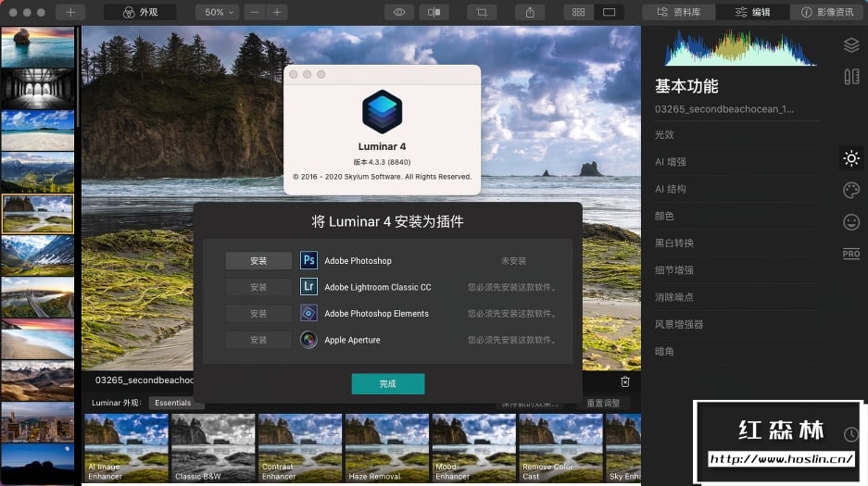Viewport: 868px width, 486px height.
Task: Switch to gallery grid view
Action: [x=578, y=12]
